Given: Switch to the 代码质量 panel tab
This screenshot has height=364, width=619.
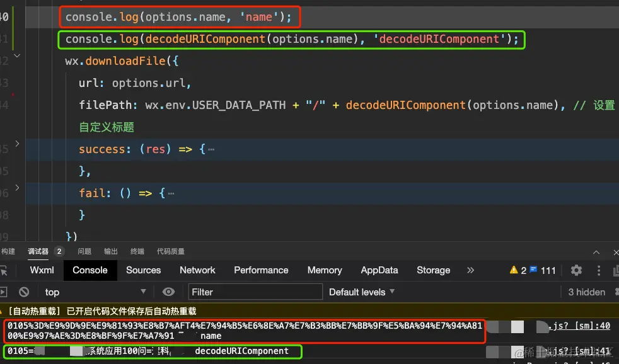Looking at the screenshot, I should click(171, 251).
